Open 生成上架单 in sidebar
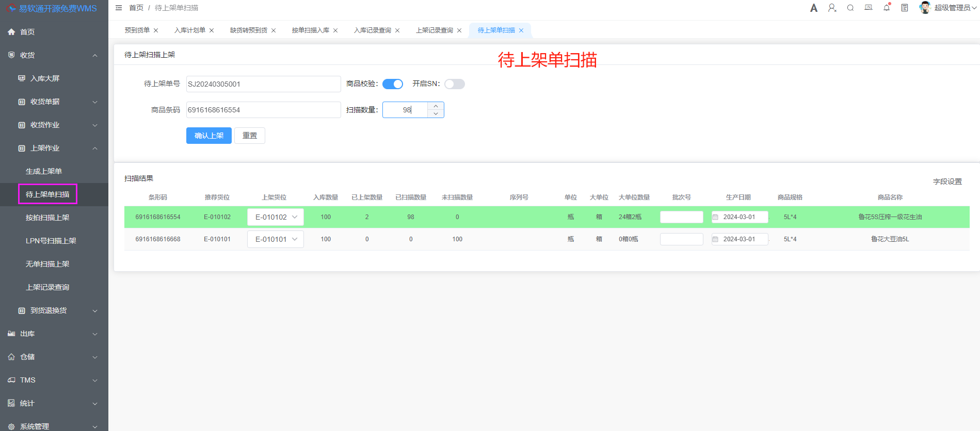This screenshot has height=431, width=980. (44, 171)
